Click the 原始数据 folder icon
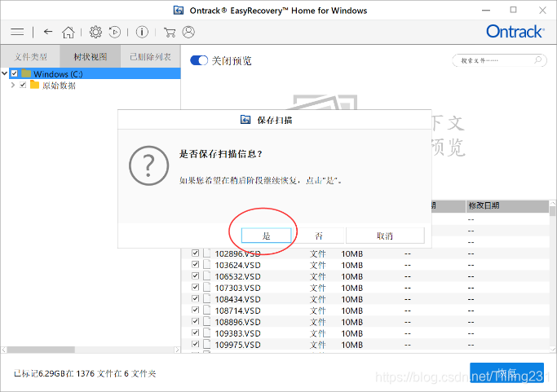Viewport: 557px width, 392px height. click(34, 85)
